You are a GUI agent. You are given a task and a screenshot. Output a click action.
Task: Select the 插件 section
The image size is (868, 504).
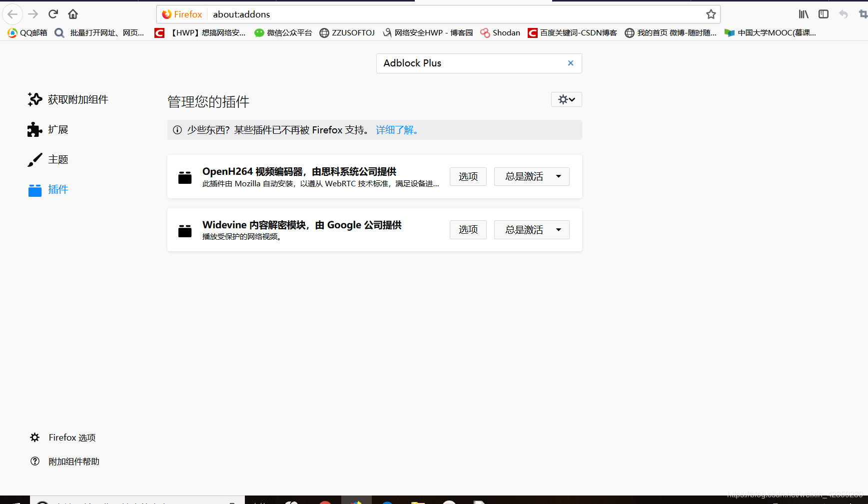pyautogui.click(x=48, y=189)
